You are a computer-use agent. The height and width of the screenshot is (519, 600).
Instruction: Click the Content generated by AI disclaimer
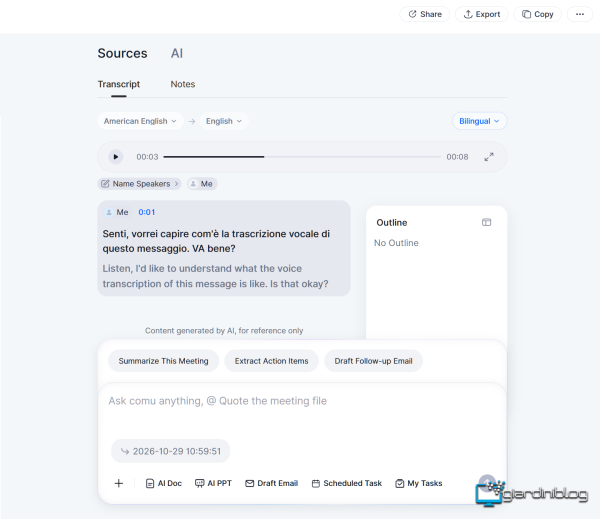click(x=224, y=331)
